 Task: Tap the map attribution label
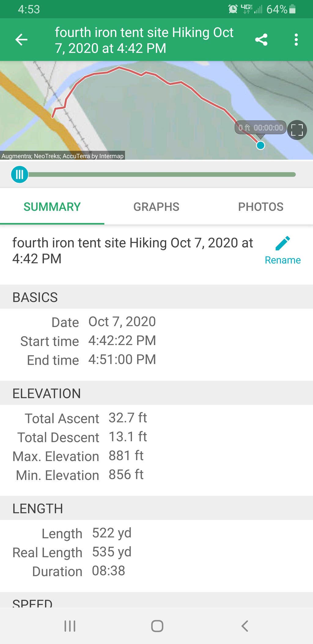coord(62,156)
